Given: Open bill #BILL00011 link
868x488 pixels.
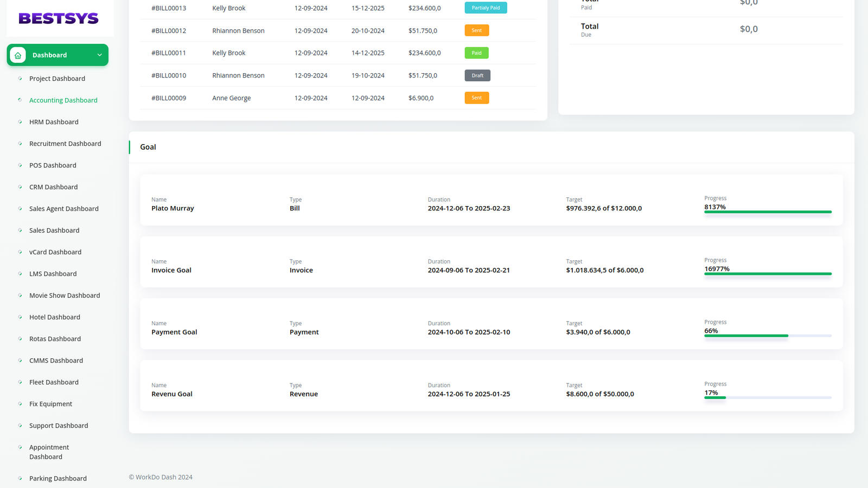Looking at the screenshot, I should [x=169, y=53].
